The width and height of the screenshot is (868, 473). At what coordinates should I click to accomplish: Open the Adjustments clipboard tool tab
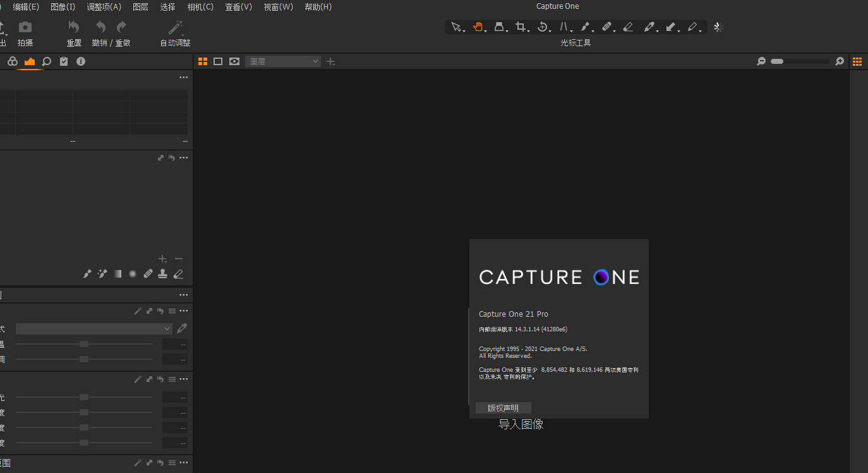coord(64,61)
